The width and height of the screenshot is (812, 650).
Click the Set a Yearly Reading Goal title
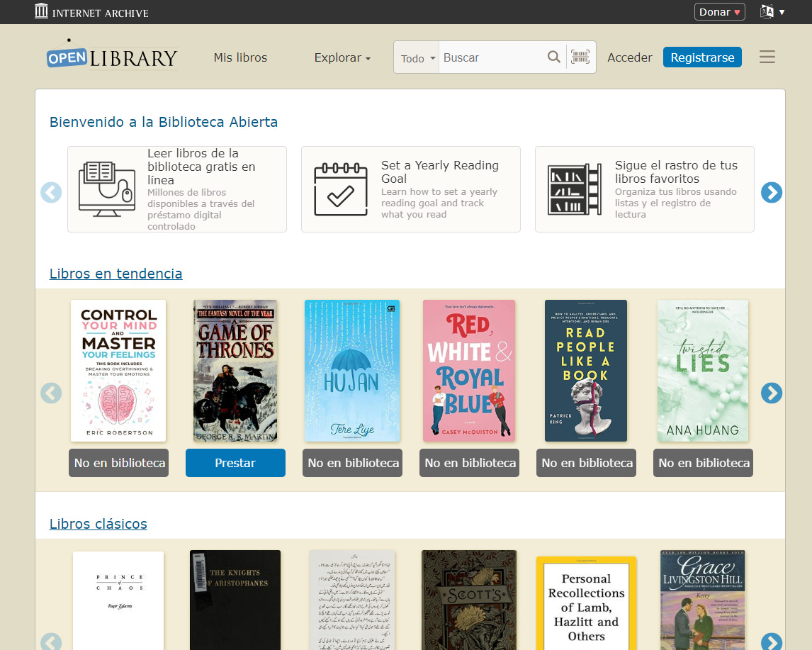pyautogui.click(x=440, y=172)
